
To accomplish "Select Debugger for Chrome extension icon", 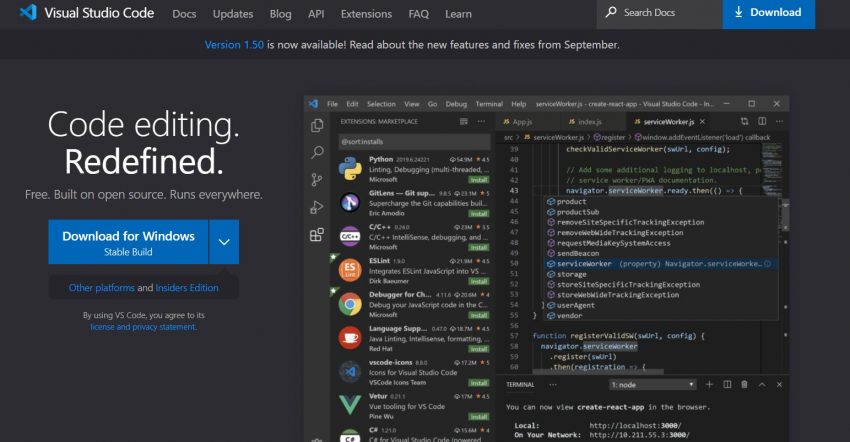I will click(350, 304).
